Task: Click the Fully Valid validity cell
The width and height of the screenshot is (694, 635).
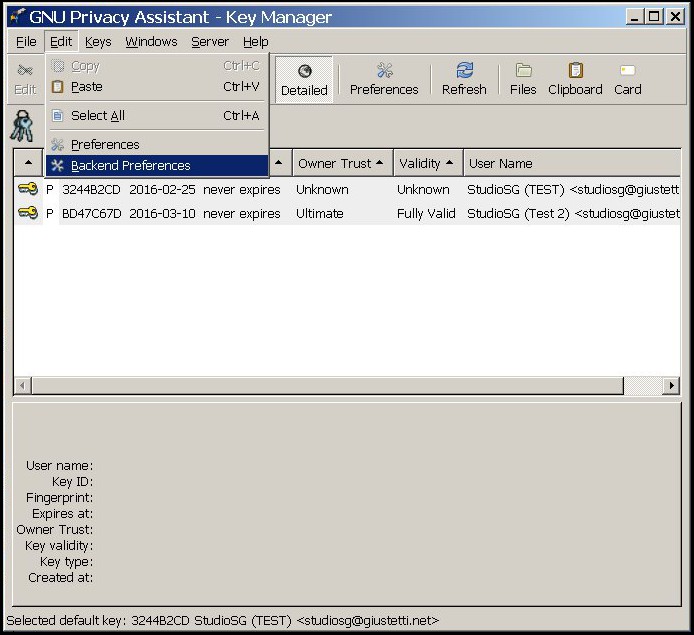Action: (x=426, y=213)
